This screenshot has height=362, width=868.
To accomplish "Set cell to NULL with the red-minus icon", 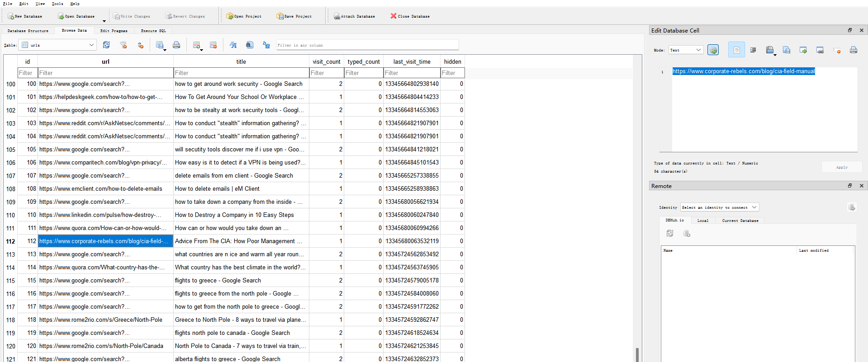I will pos(837,50).
